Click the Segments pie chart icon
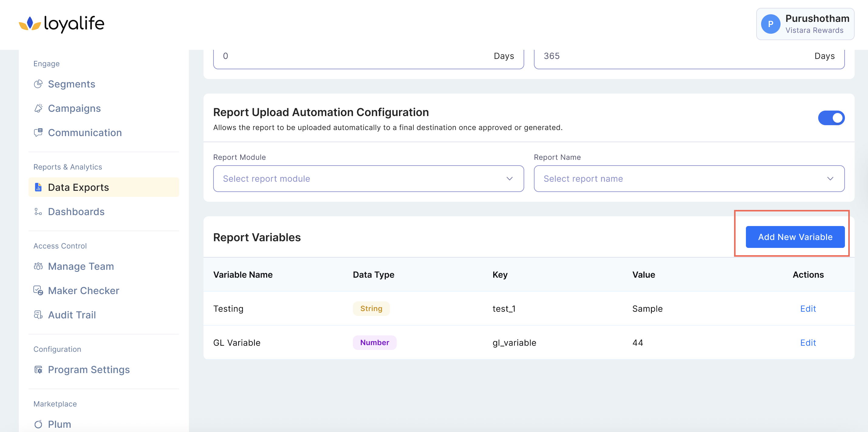 (x=38, y=84)
